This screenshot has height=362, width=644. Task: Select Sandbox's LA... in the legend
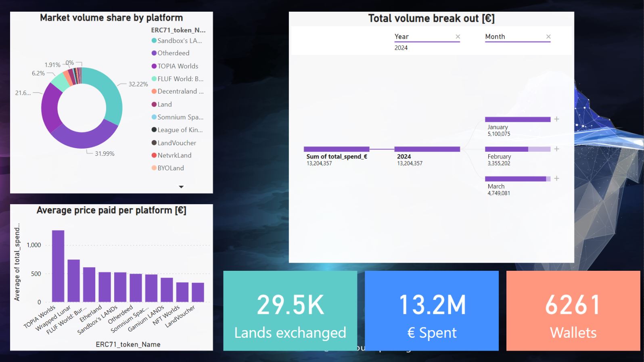point(177,40)
